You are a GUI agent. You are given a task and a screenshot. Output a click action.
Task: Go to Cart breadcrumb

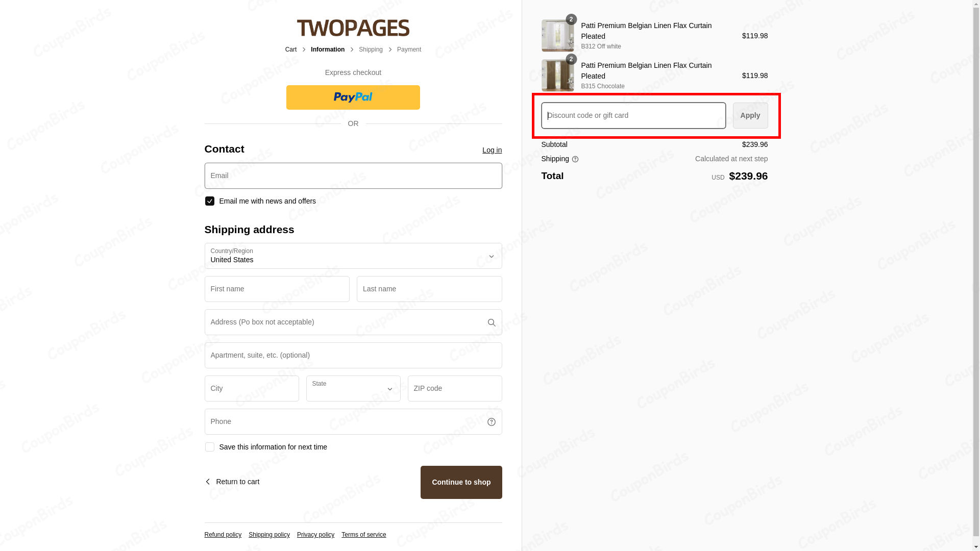(x=291, y=49)
